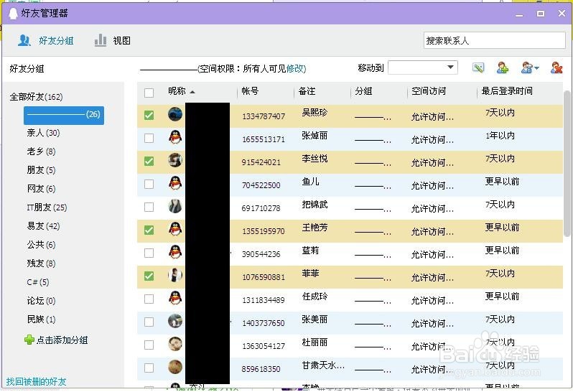Screen dimensions: 573x392
Task: Select the 网友 (6) group
Action: click(x=41, y=189)
